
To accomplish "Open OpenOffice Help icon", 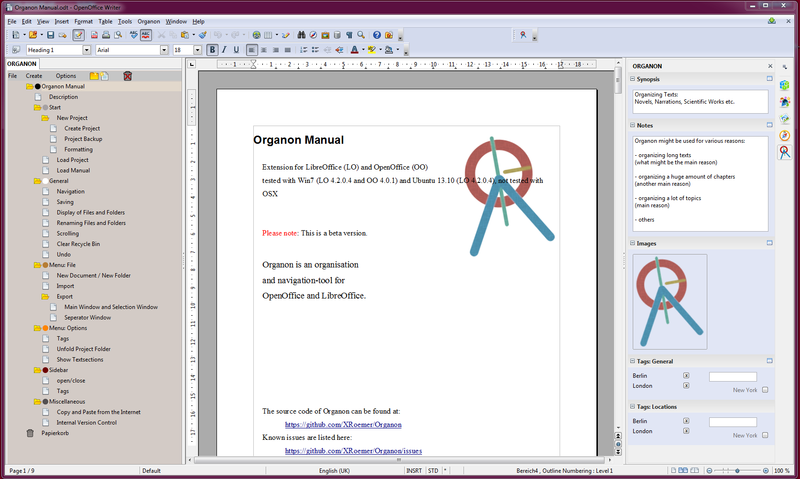I will pyautogui.click(x=377, y=35).
